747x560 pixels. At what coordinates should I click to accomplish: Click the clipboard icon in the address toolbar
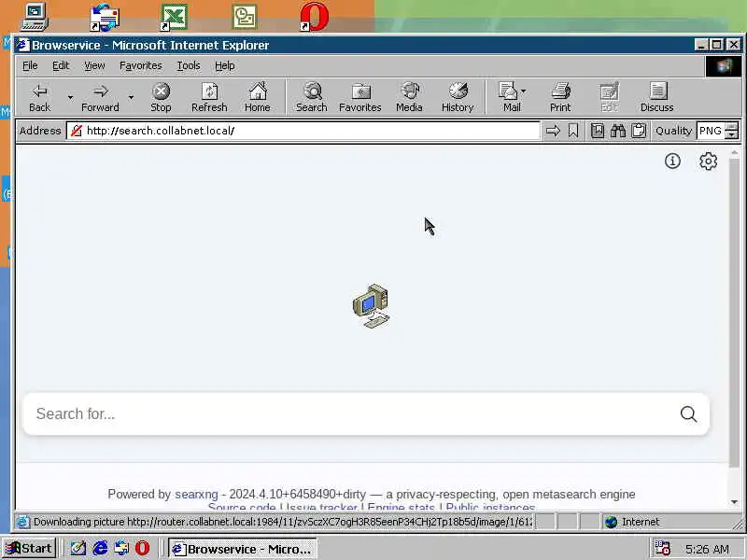tap(639, 131)
